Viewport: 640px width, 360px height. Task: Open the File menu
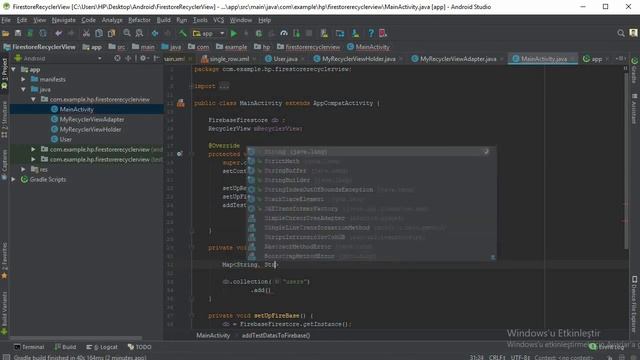pos(6,20)
